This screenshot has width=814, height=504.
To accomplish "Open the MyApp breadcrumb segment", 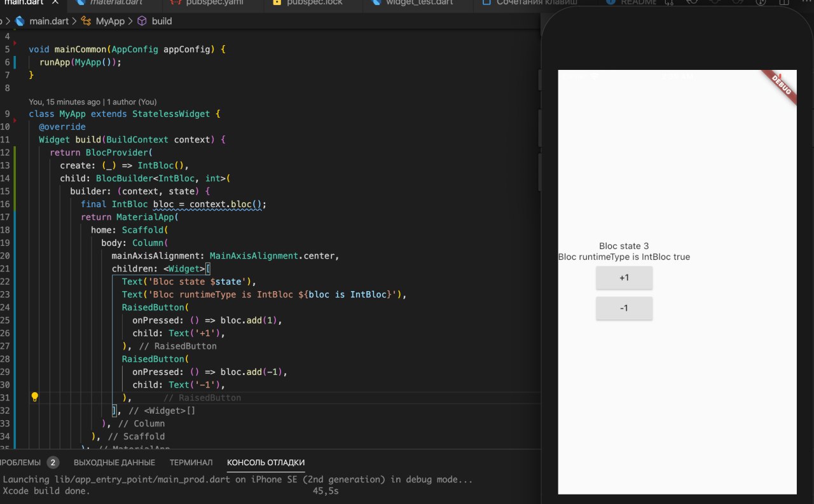I will pyautogui.click(x=111, y=21).
